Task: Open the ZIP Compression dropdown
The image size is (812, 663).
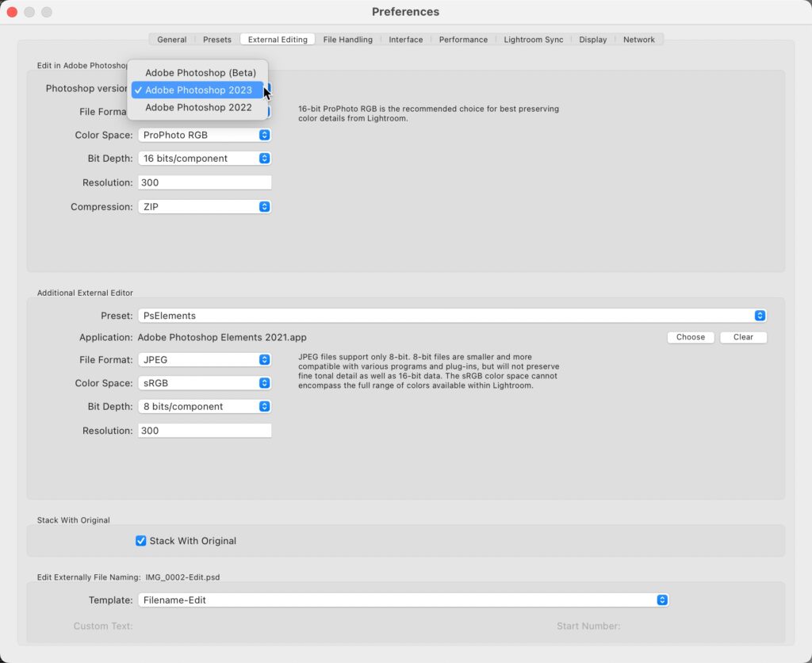Action: tap(205, 207)
